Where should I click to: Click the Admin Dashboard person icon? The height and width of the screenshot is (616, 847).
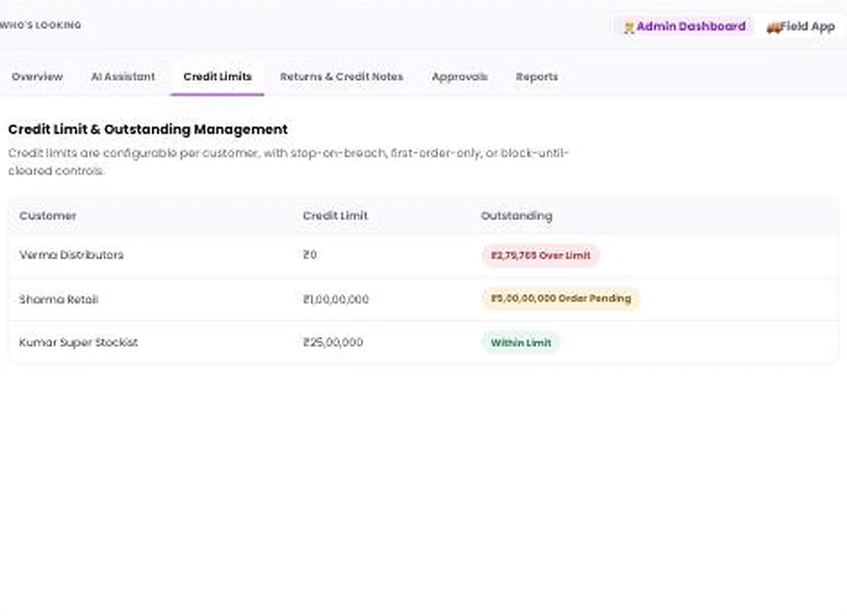click(x=629, y=27)
